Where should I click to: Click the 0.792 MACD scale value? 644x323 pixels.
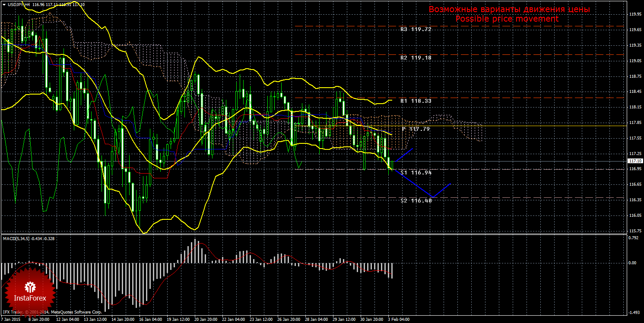click(634, 237)
